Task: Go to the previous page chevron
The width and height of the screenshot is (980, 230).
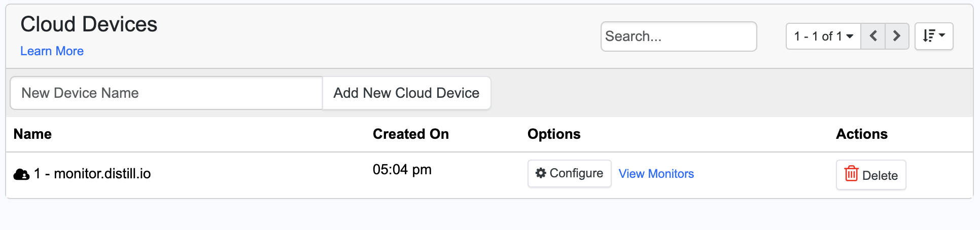Action: (873, 36)
